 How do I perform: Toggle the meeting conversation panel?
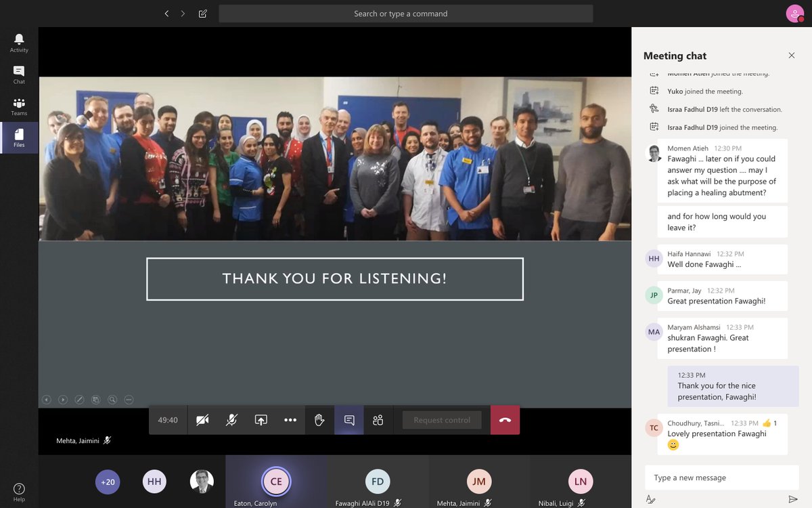point(349,420)
